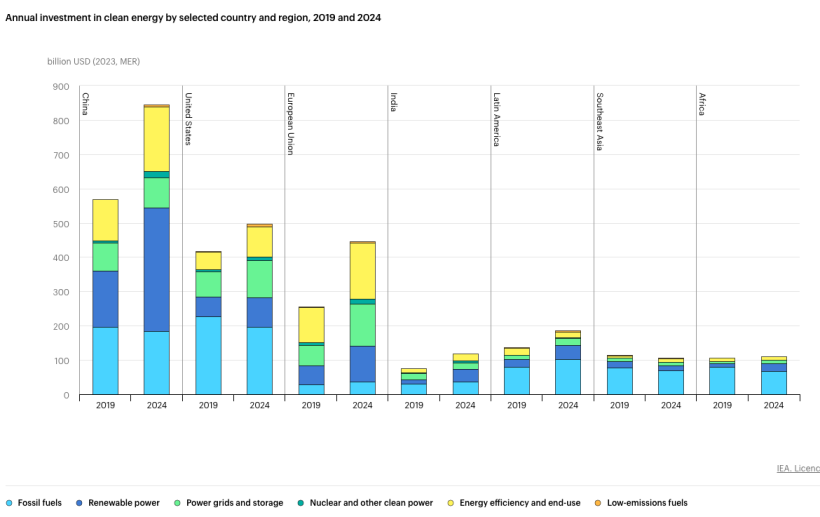Image resolution: width=820 pixels, height=517 pixels.
Task: Open the IEA Licence link
Action: pos(798,468)
